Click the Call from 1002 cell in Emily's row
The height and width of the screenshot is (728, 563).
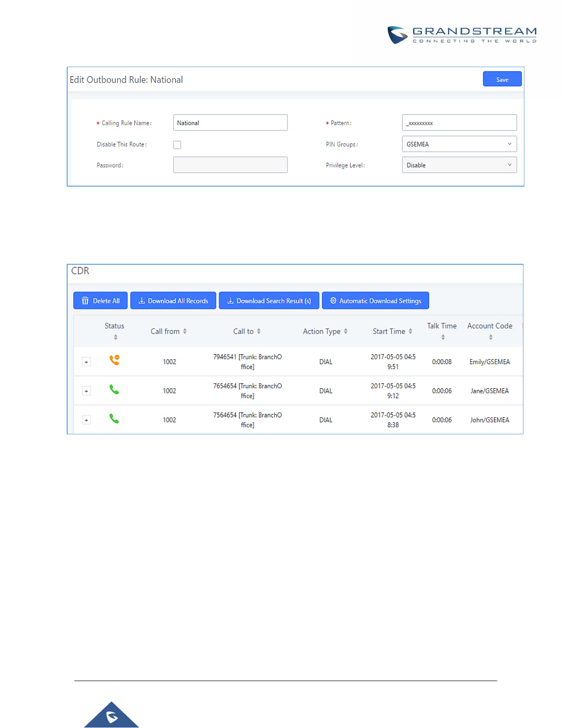click(x=169, y=362)
